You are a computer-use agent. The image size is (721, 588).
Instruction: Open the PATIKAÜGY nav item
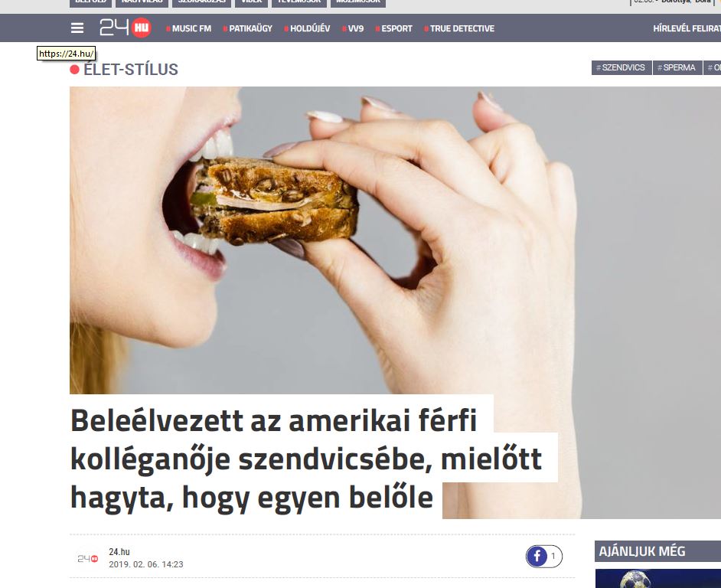[247, 28]
